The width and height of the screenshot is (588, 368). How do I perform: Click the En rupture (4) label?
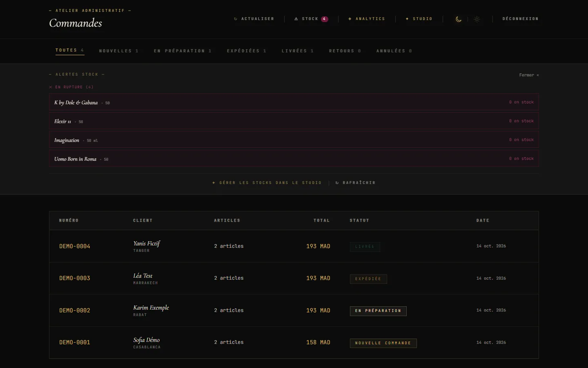[71, 87]
